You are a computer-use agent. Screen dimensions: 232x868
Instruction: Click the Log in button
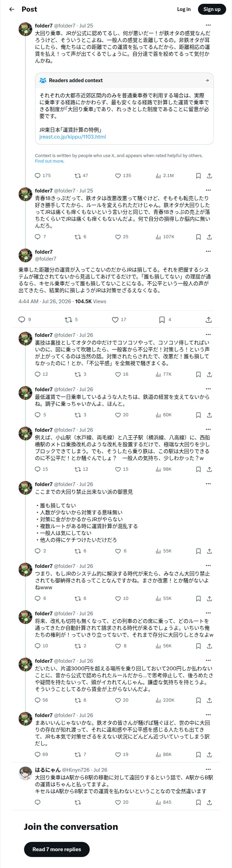pos(184,9)
